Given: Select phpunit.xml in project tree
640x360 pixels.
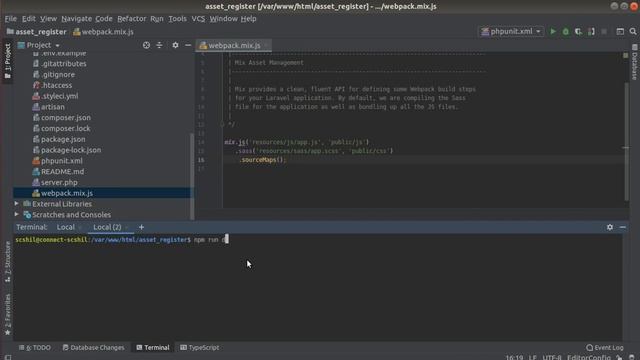Looking at the screenshot, I should [x=62, y=161].
